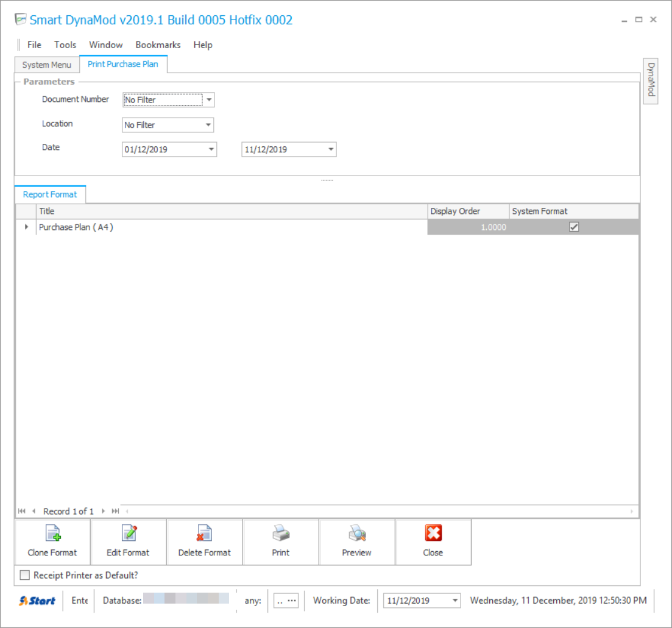This screenshot has height=628, width=672.
Task: Print the Purchase Plan report
Action: point(281,542)
